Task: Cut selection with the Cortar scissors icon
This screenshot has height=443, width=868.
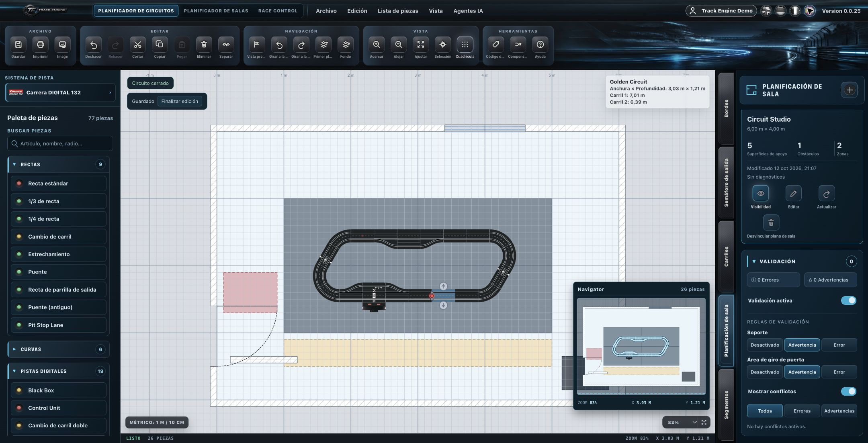Action: [137, 45]
